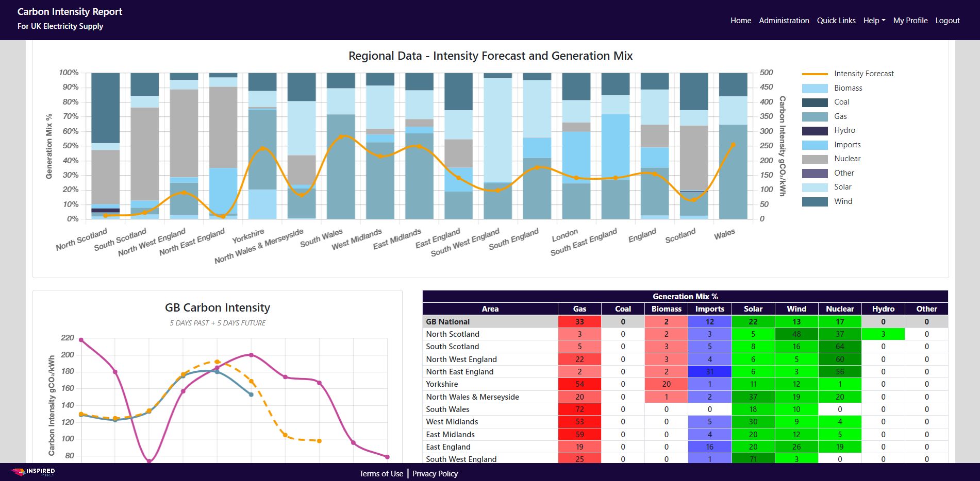The height and width of the screenshot is (481, 980).
Task: Click Logout in the top navigation
Action: point(948,20)
